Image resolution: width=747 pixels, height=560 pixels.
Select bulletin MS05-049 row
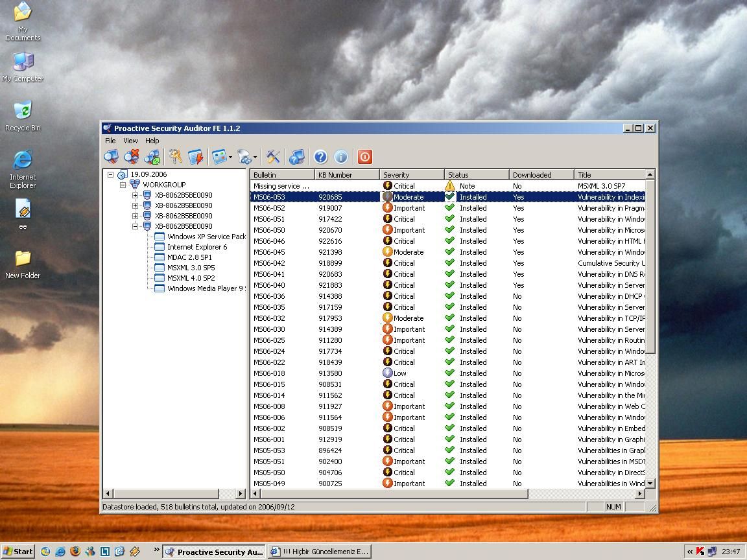448,484
